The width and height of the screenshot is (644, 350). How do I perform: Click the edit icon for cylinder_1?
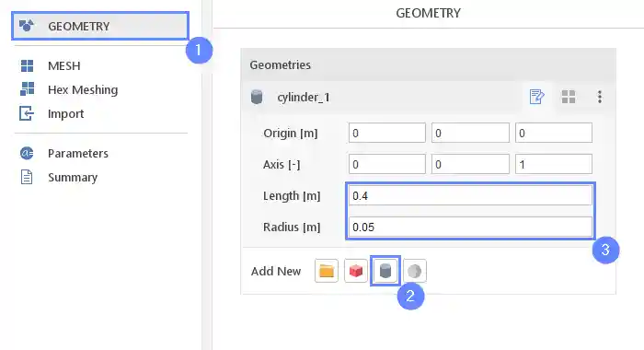(x=536, y=97)
